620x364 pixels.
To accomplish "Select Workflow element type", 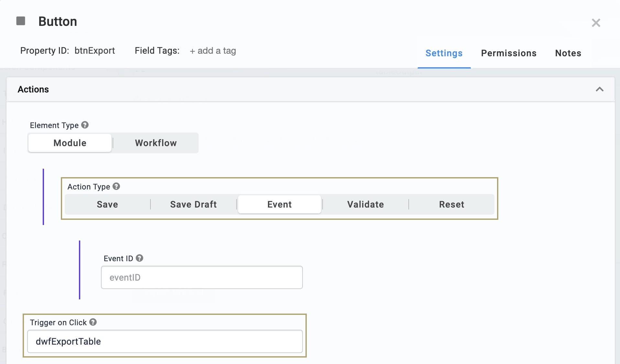I will pyautogui.click(x=156, y=143).
